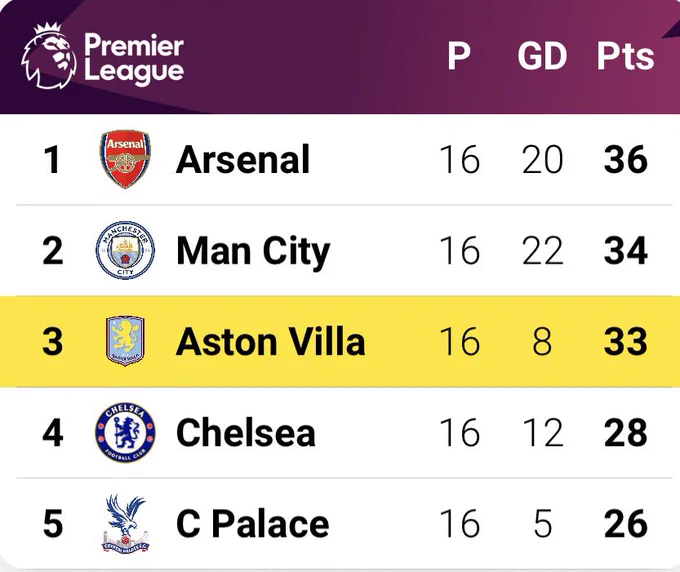This screenshot has height=572, width=680.
Task: Click Man City's goal difference 22
Action: coord(543,251)
